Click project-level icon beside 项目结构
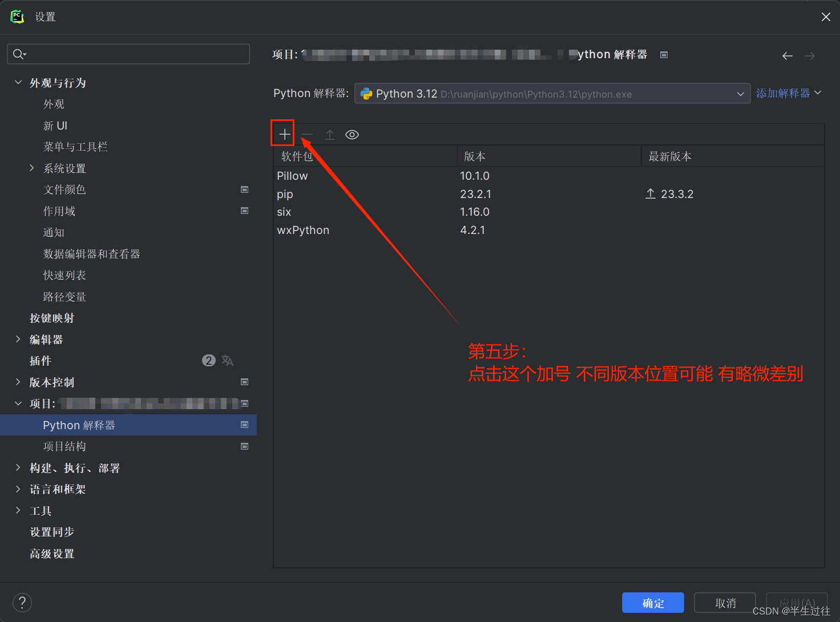The image size is (840, 622). [244, 446]
